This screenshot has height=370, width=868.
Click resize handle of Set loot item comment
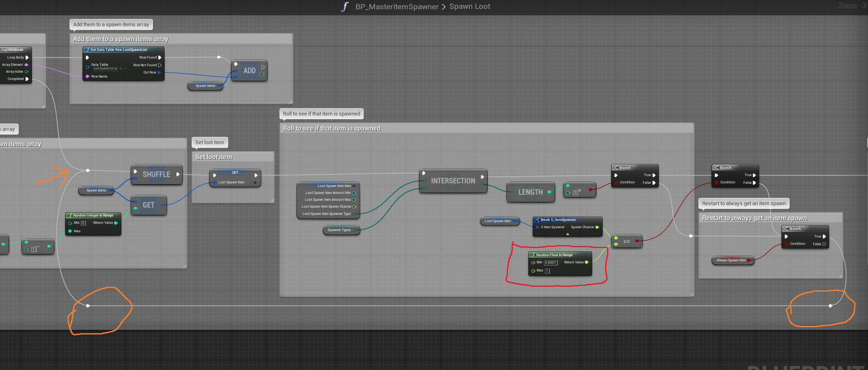[x=272, y=201]
